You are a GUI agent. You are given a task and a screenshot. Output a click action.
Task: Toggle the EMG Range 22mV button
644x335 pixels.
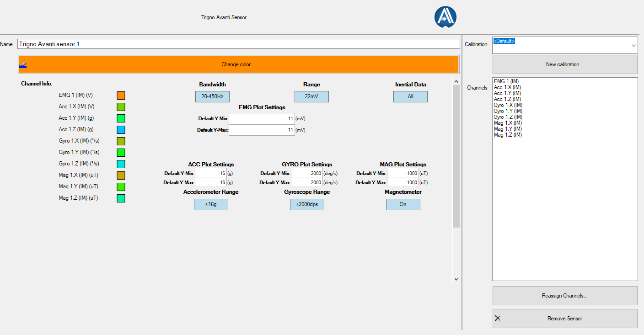coord(311,96)
